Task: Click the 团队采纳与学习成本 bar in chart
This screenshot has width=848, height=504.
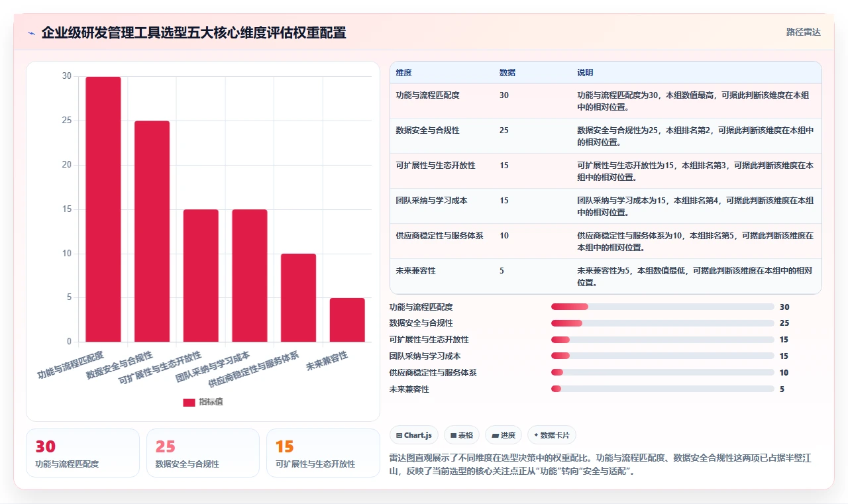Action: (x=250, y=276)
